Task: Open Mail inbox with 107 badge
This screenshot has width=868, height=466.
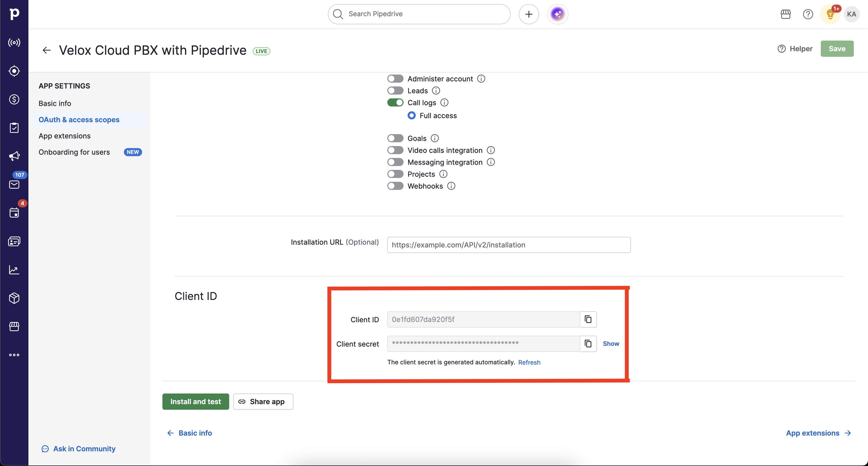Action: click(14, 184)
